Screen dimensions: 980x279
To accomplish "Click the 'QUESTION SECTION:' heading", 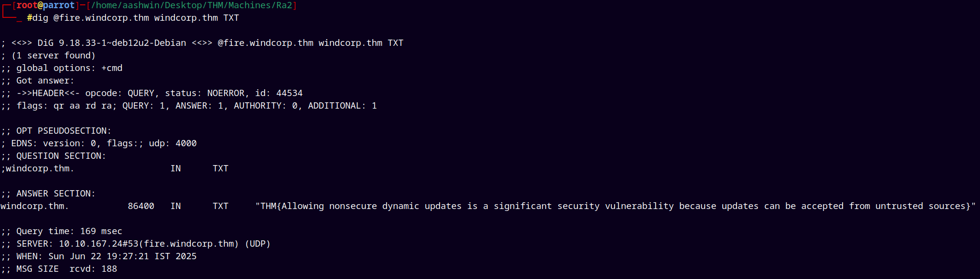I will click(54, 156).
